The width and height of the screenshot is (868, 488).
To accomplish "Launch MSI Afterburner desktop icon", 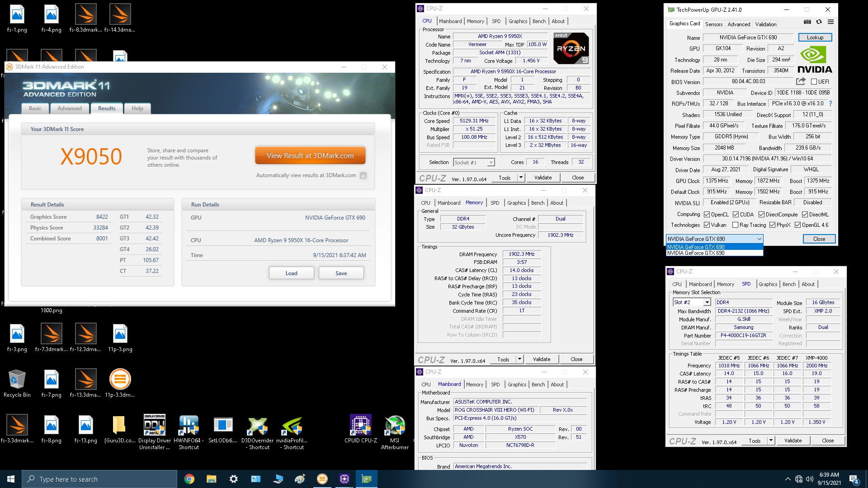I will 395,432.
